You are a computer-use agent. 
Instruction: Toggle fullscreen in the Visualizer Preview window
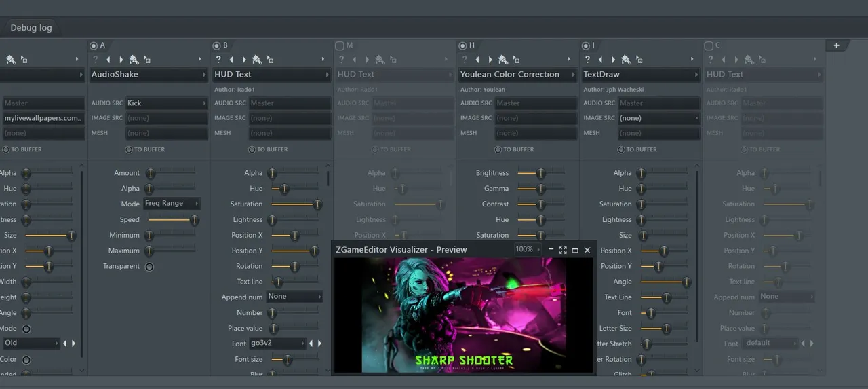tap(563, 250)
